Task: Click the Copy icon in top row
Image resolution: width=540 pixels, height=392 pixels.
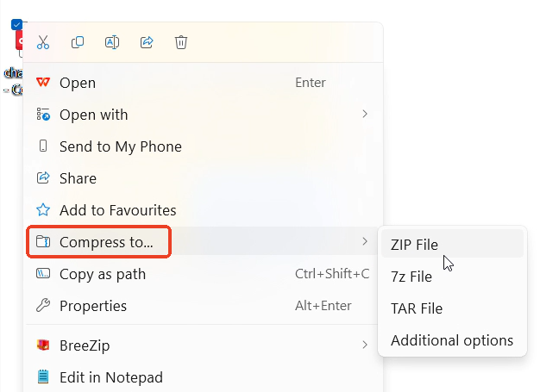Action: click(x=78, y=42)
